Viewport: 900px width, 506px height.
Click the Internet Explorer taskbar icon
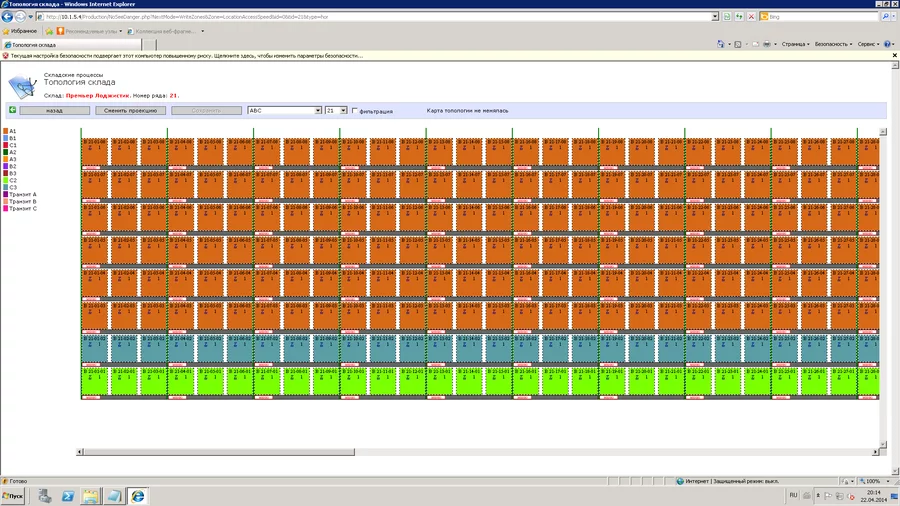[138, 496]
